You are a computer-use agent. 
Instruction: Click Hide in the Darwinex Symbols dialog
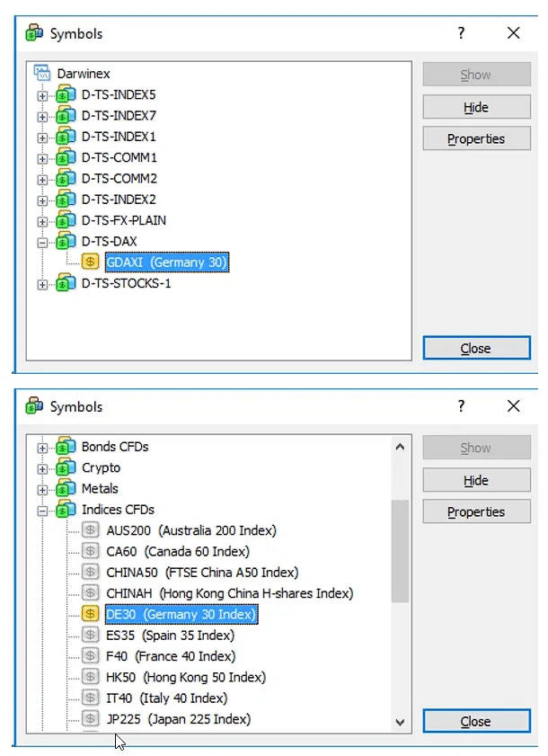coord(477,107)
